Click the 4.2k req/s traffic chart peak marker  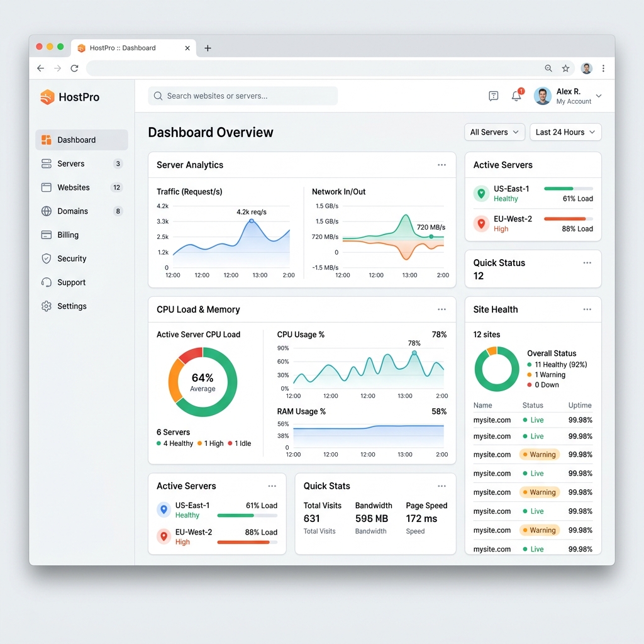(252, 221)
